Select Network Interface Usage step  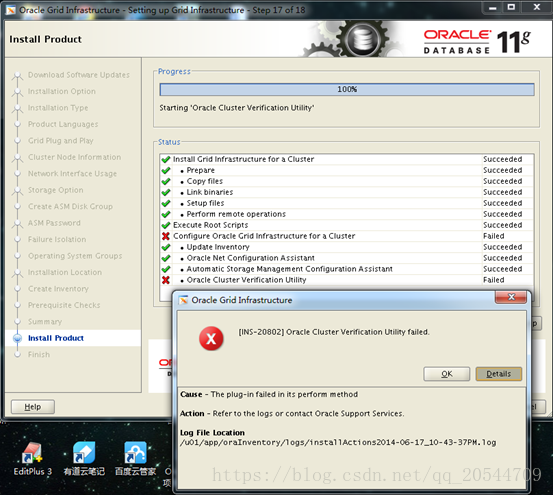click(72, 174)
